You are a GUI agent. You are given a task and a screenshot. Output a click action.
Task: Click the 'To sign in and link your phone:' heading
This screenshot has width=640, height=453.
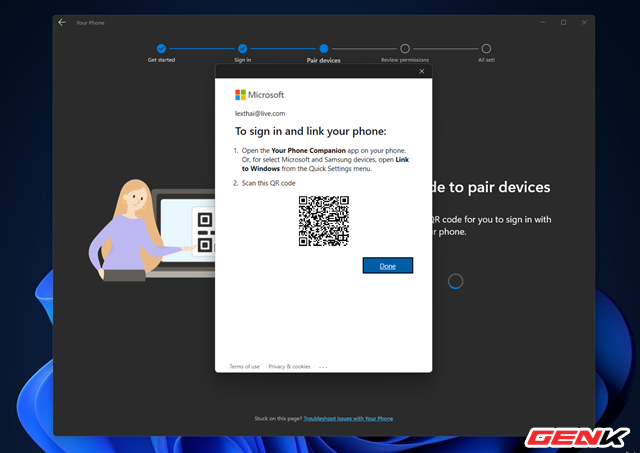311,131
